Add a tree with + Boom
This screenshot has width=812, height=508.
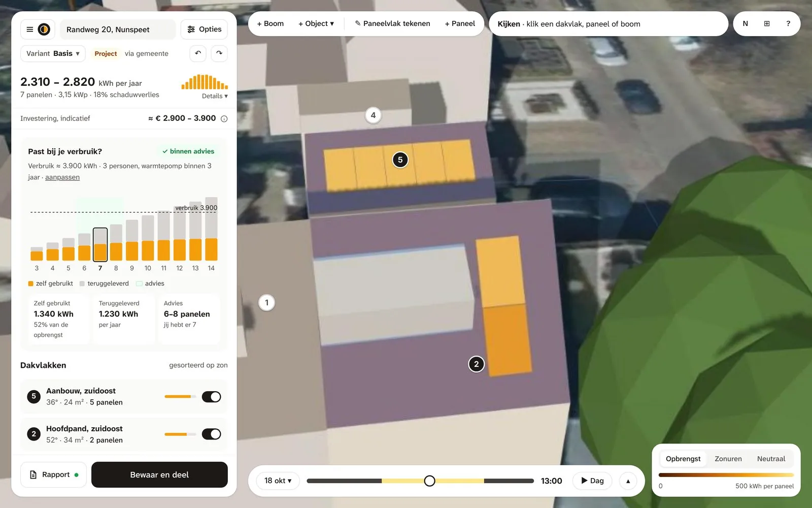click(x=270, y=24)
